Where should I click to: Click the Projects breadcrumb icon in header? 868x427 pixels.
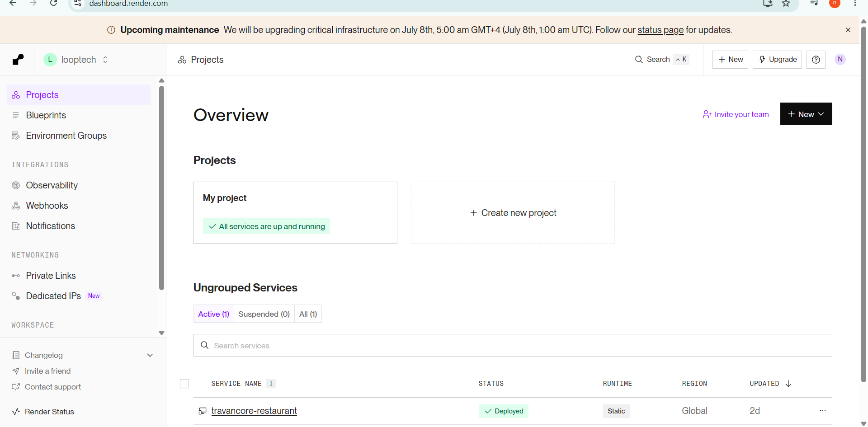click(182, 60)
